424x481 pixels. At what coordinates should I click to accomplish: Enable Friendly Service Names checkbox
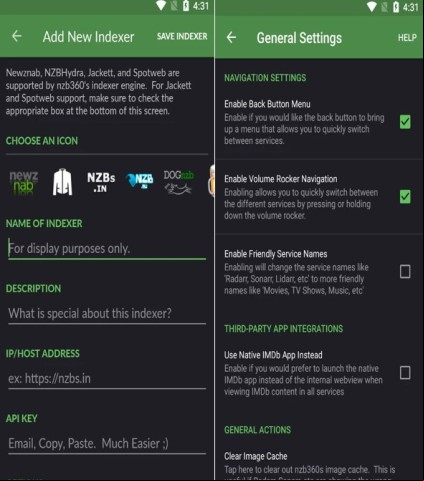[x=405, y=271]
